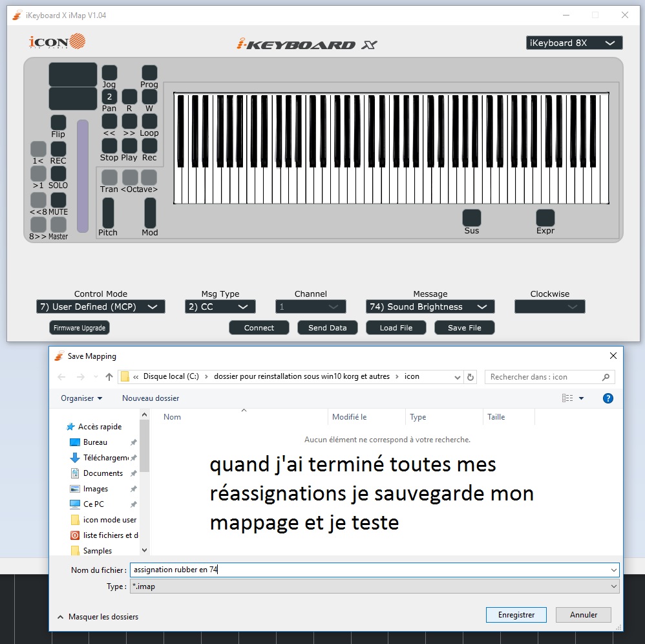
Task: Sort files by the Nom column header
Action: 172,417
